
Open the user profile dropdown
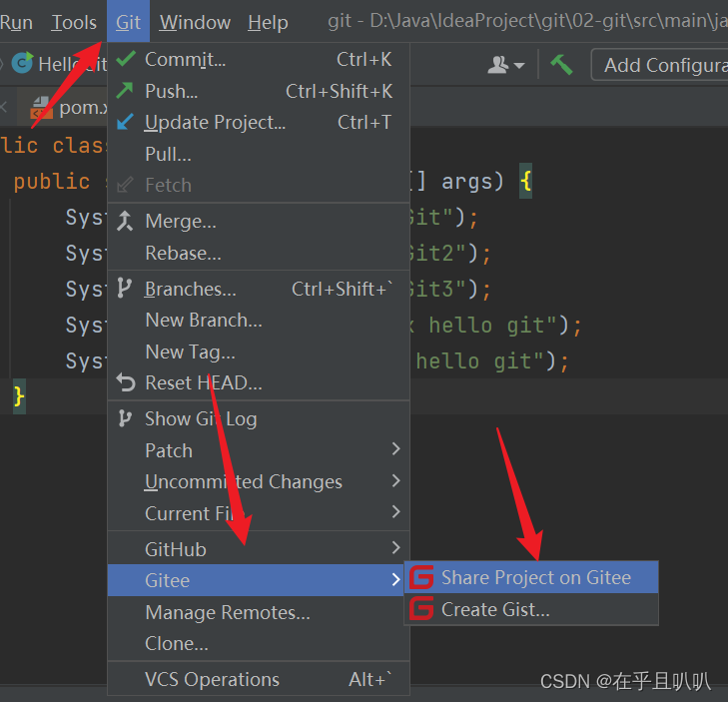tap(505, 65)
